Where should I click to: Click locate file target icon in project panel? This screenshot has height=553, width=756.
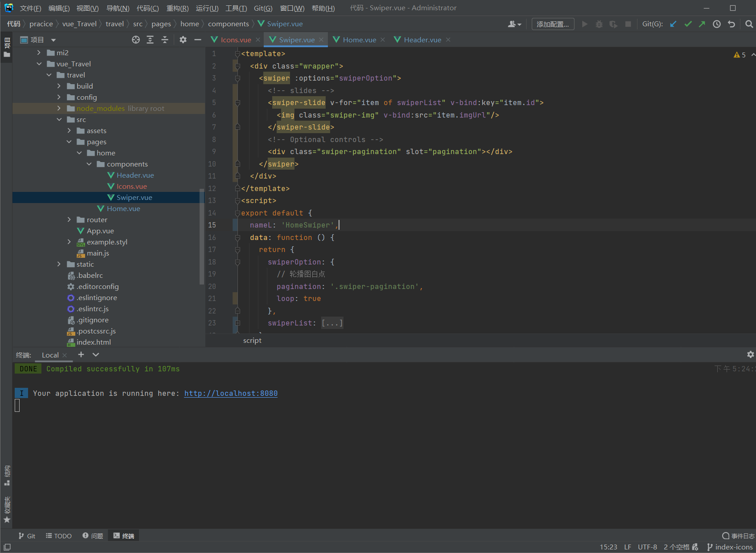click(x=136, y=40)
